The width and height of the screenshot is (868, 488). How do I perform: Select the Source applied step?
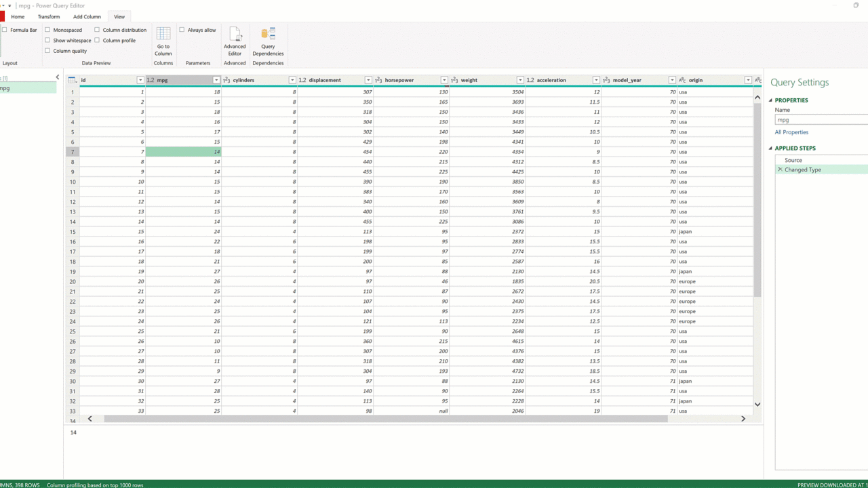click(x=793, y=160)
